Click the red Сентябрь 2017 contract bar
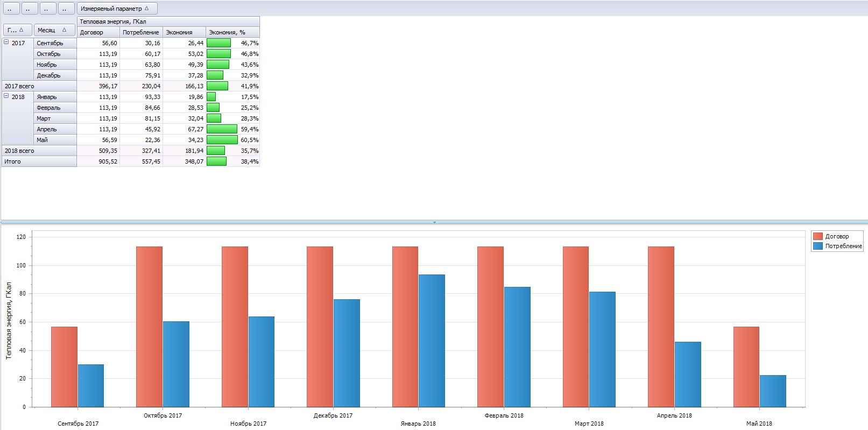The width and height of the screenshot is (868, 430). coord(64,366)
